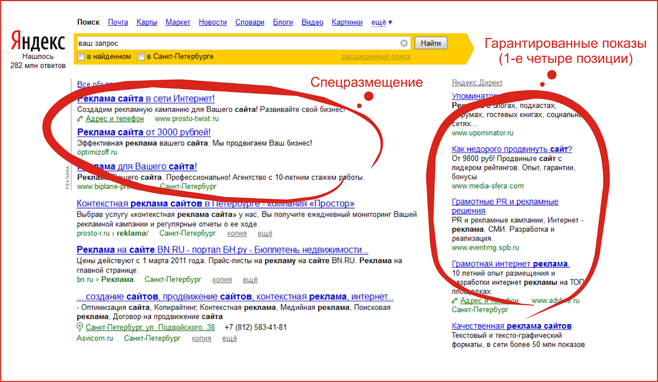
Task: Open the Блоги service
Action: [x=283, y=22]
